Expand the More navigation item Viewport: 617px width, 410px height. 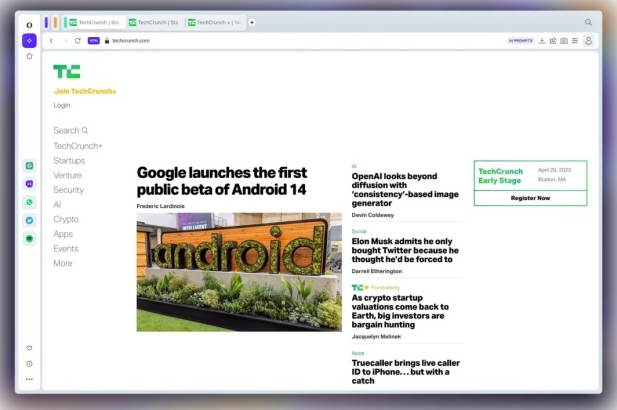pyautogui.click(x=63, y=263)
